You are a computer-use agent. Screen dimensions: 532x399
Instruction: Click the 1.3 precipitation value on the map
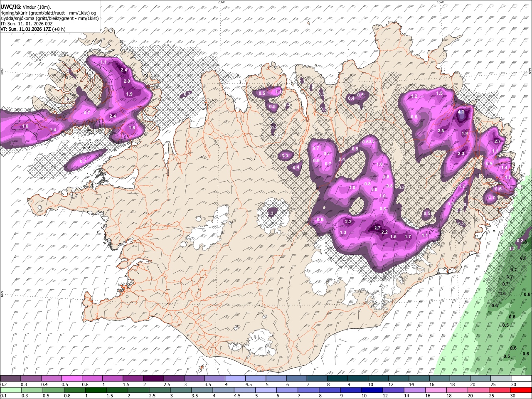tap(343, 232)
